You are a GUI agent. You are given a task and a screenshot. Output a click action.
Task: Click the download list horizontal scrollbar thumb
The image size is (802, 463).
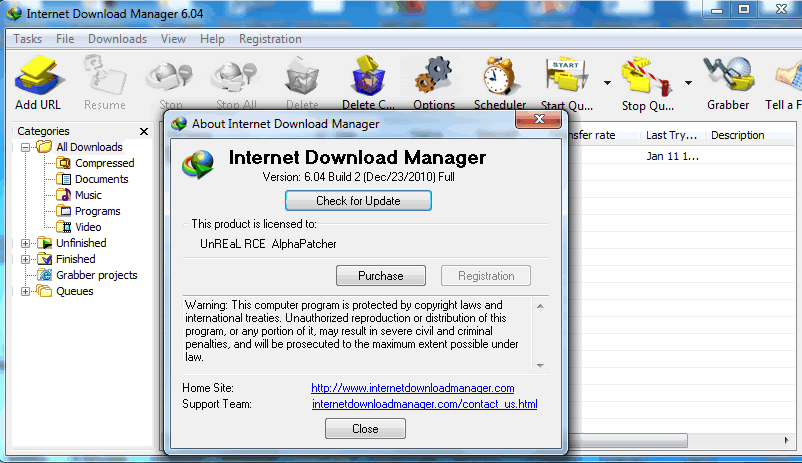point(628,440)
